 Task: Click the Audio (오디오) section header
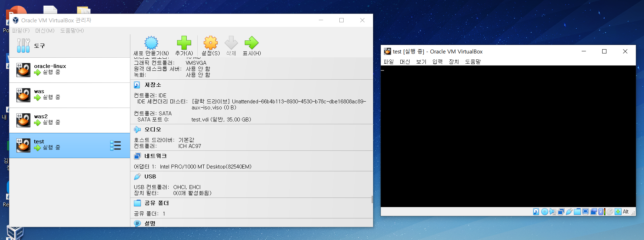pos(153,130)
